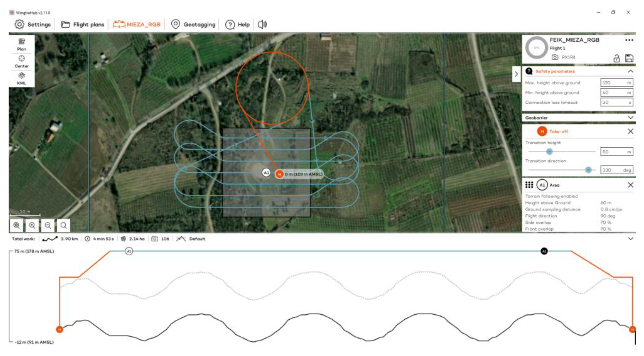Click the home take-off marker on the map
The height and width of the screenshot is (356, 644).
(x=279, y=174)
